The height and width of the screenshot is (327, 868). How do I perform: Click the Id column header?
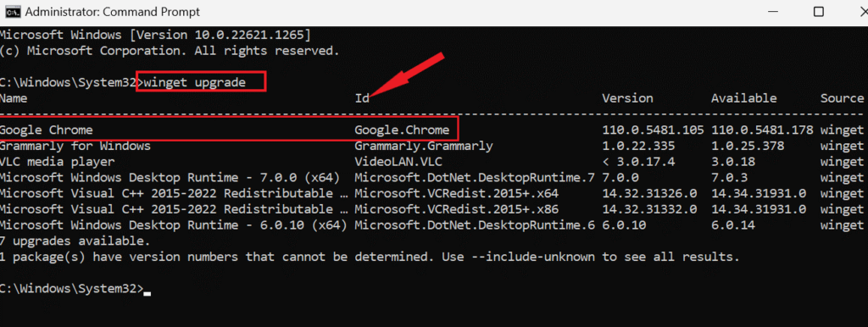coord(362,98)
